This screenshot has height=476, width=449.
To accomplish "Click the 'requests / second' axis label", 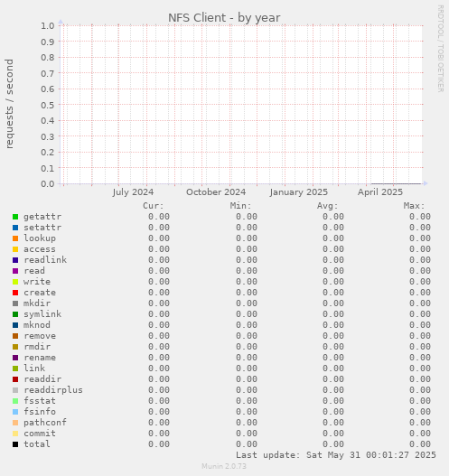I will pyautogui.click(x=9, y=104).
